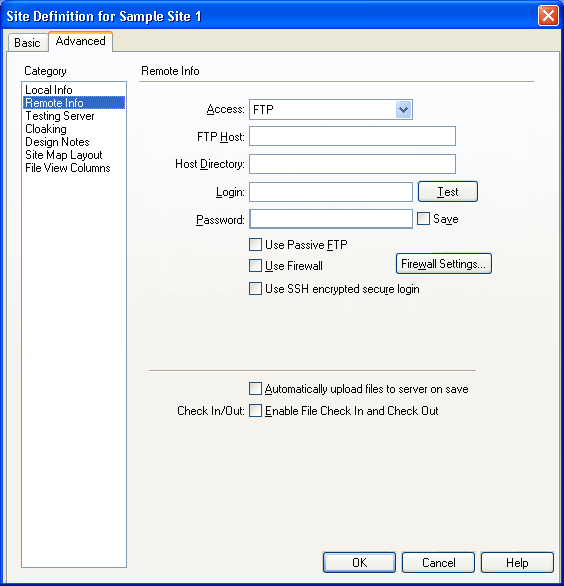This screenshot has width=564, height=586.
Task: Select Design Notes category
Action: tap(57, 142)
